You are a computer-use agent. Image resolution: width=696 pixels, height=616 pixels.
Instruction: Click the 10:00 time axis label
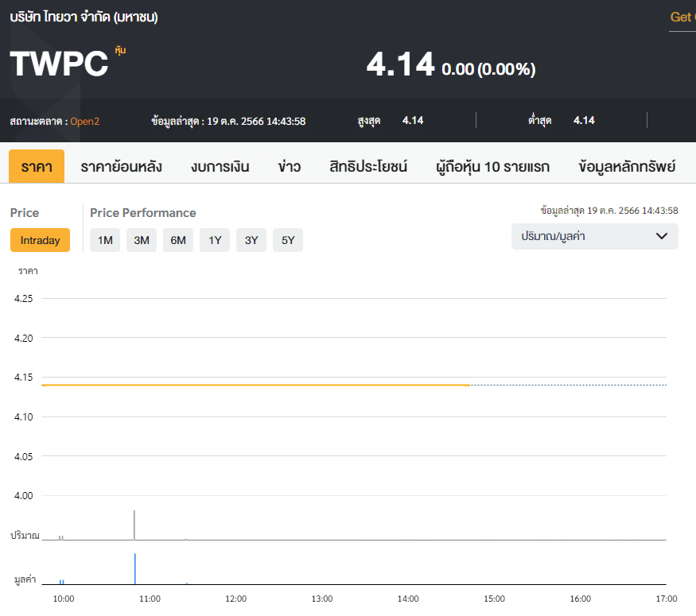click(64, 599)
